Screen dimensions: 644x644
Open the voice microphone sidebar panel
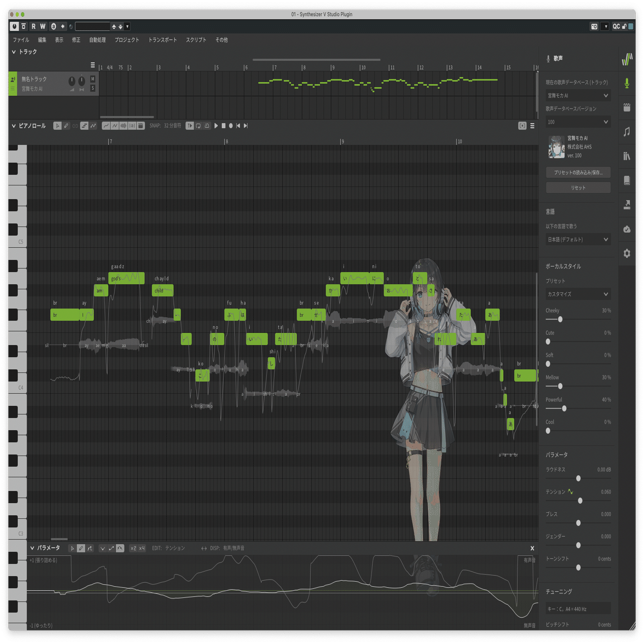click(627, 83)
